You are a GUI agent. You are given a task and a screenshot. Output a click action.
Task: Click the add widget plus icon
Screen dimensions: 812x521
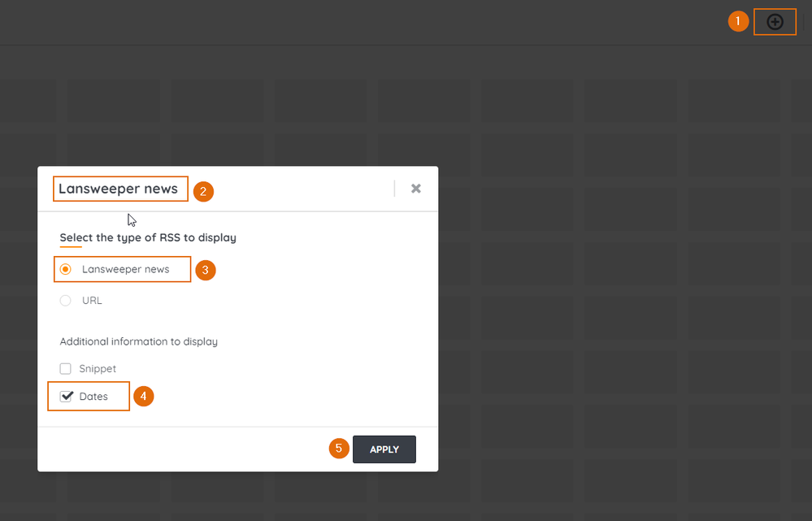tap(775, 22)
